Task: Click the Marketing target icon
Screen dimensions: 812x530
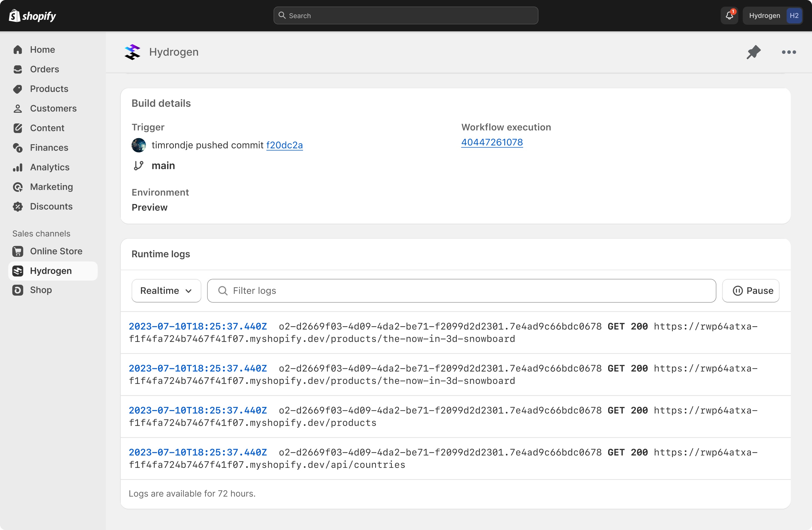Action: 18,187
